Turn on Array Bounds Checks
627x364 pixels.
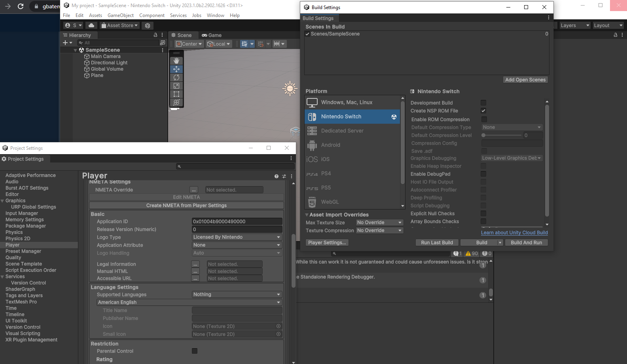click(483, 221)
